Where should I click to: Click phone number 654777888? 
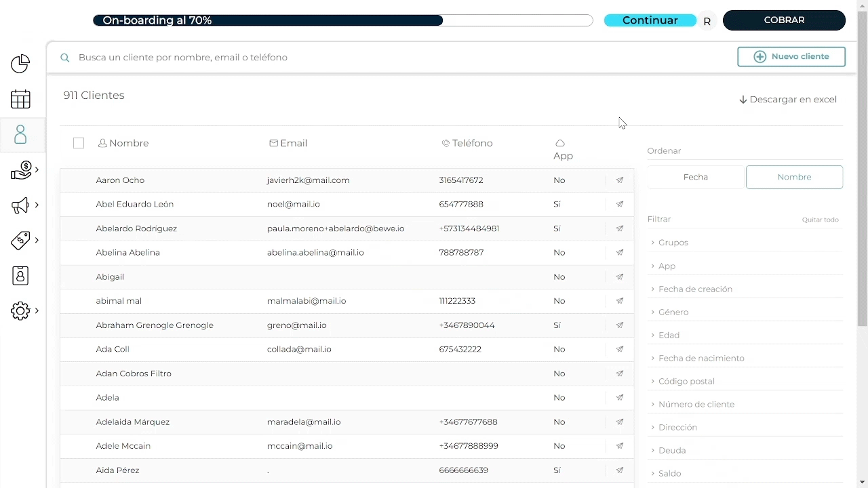461,204
